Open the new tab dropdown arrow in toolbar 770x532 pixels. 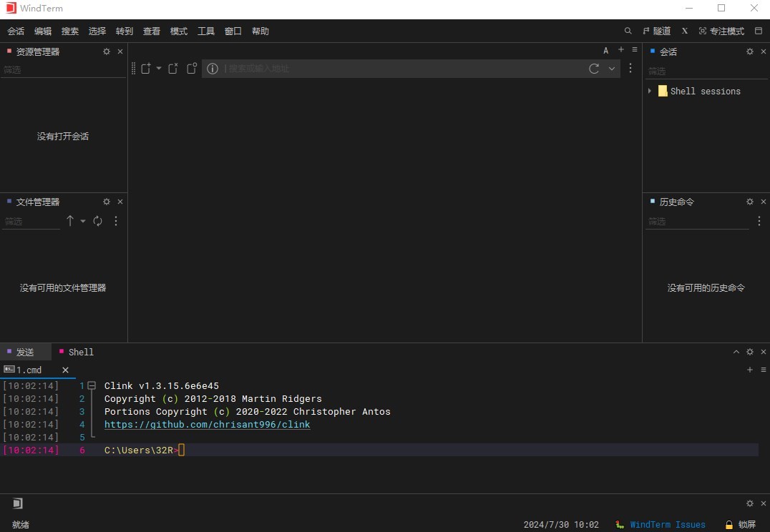coord(159,69)
